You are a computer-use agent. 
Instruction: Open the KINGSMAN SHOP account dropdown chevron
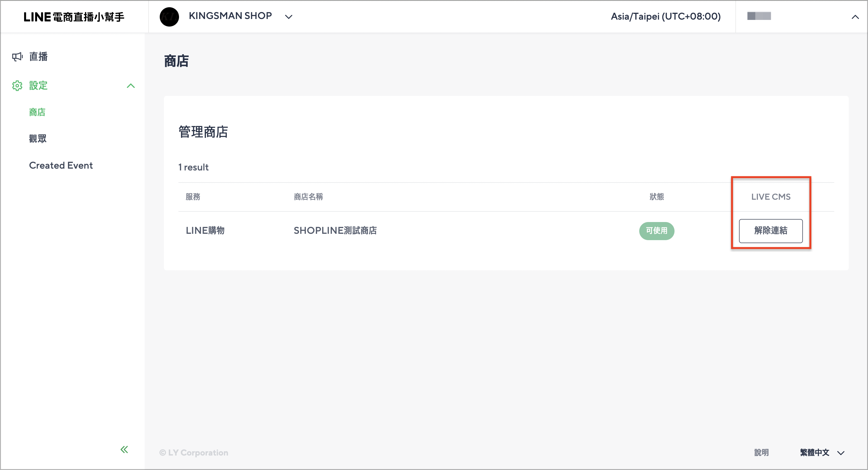point(288,17)
